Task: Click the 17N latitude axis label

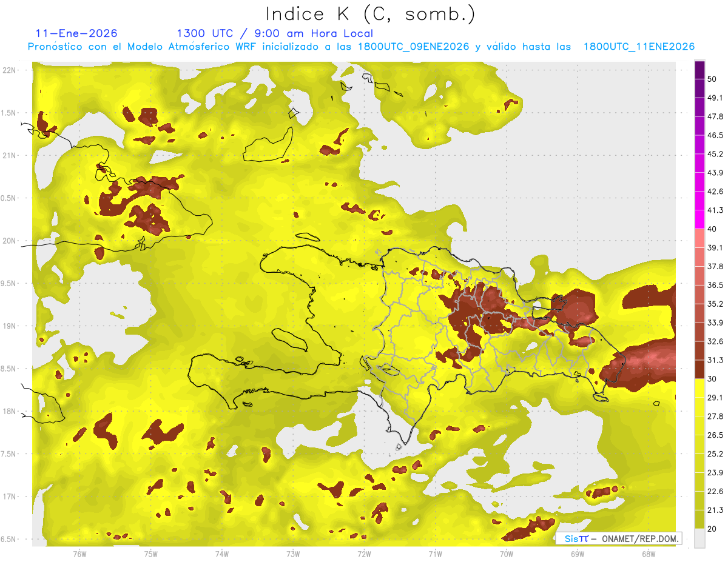Action: tap(10, 497)
